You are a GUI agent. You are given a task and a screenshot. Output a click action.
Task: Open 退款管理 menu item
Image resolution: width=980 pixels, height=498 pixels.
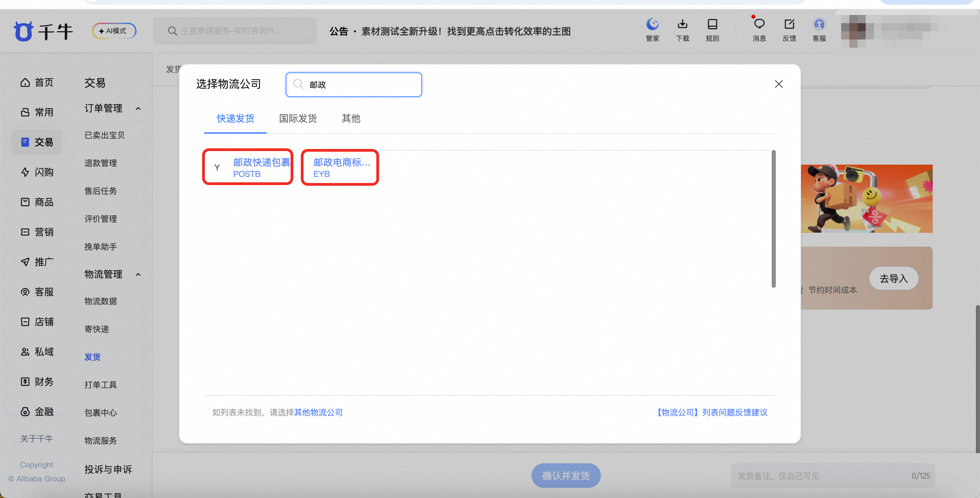point(101,163)
